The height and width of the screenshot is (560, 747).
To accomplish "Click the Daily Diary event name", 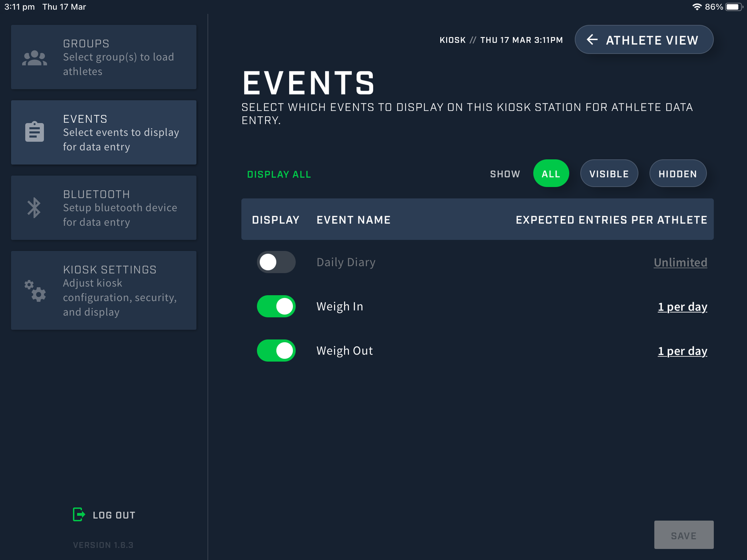I will click(346, 262).
